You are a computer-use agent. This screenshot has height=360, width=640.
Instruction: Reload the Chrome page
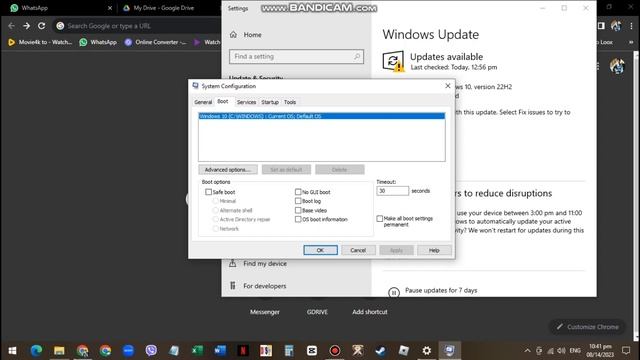(42, 26)
